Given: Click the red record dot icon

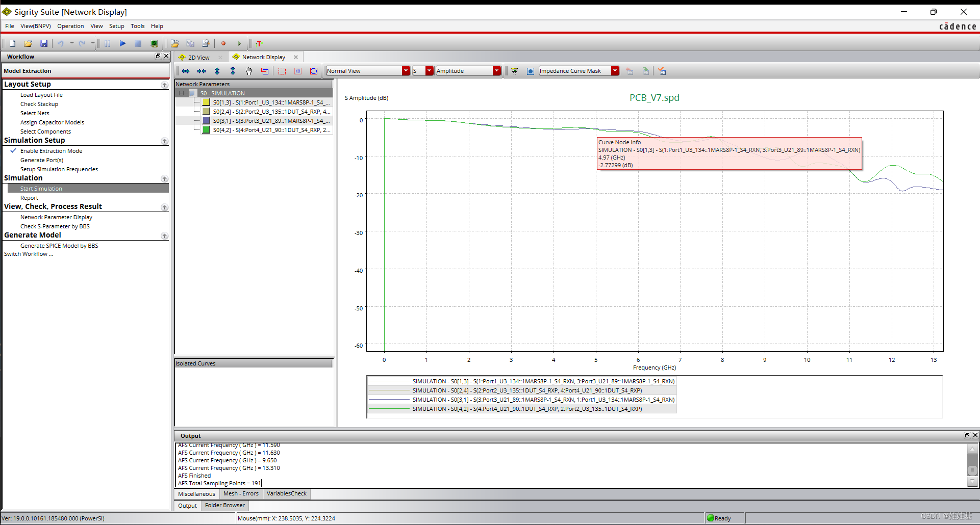Looking at the screenshot, I should 223,44.
